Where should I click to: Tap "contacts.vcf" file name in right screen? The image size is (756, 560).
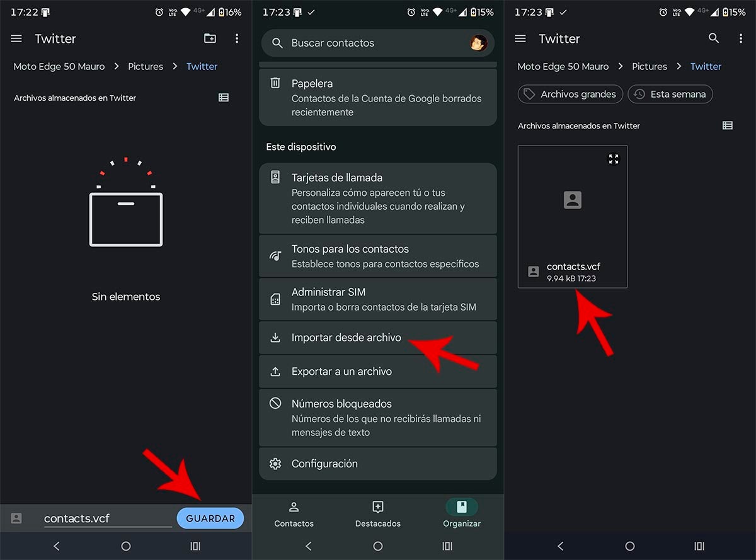point(573,266)
